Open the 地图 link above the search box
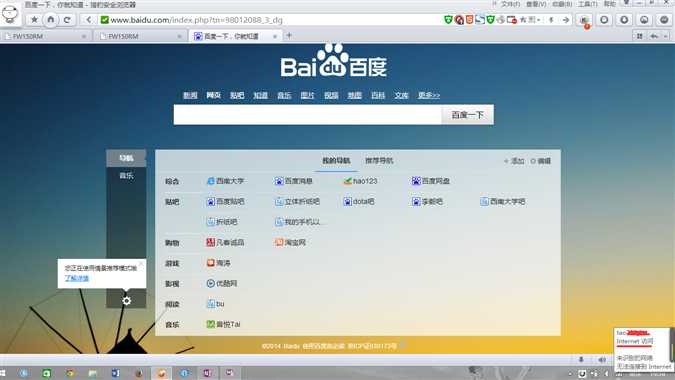The width and height of the screenshot is (675, 380). (354, 95)
